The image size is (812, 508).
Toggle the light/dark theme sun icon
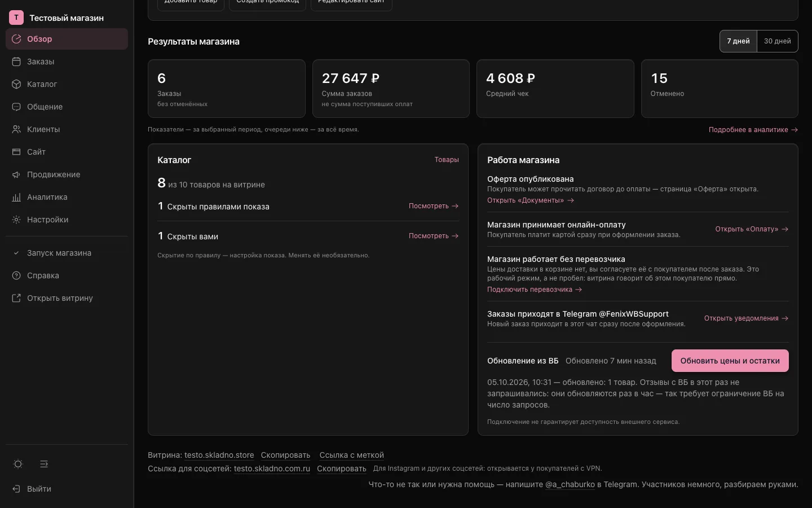[18, 464]
